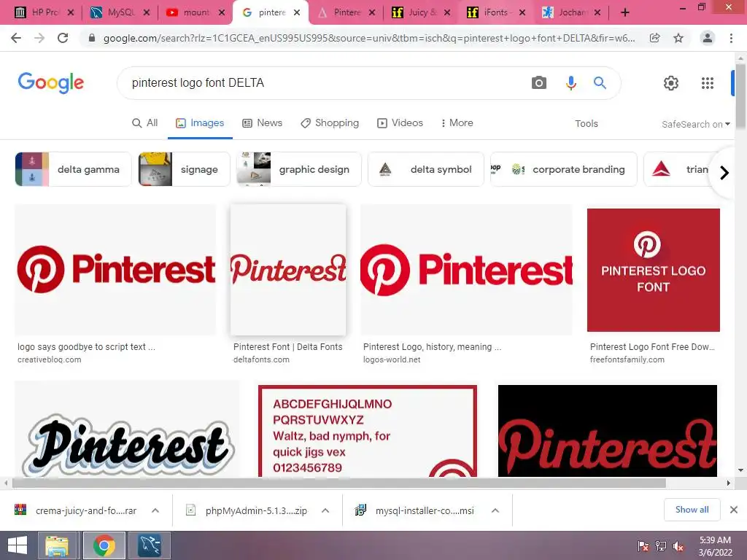Select the Shopping search tab
The width and height of the screenshot is (747, 560).
point(330,122)
